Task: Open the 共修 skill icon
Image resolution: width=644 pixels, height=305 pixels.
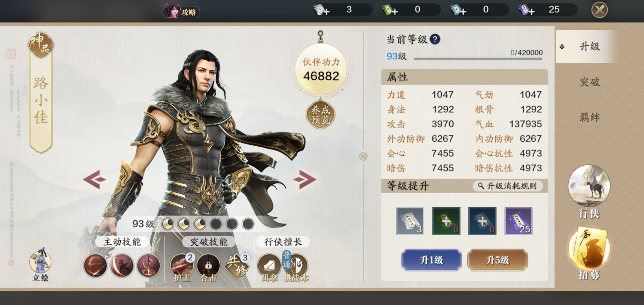Action: point(237,266)
